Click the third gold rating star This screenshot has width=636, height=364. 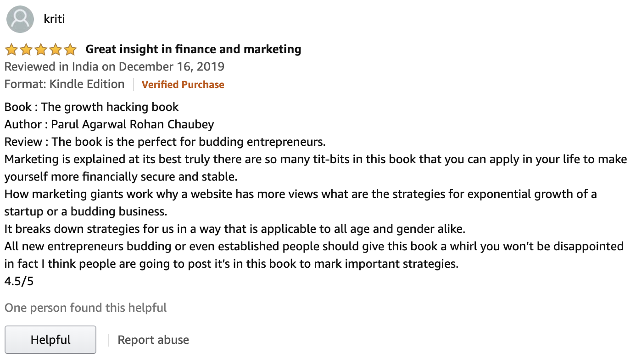(x=41, y=49)
